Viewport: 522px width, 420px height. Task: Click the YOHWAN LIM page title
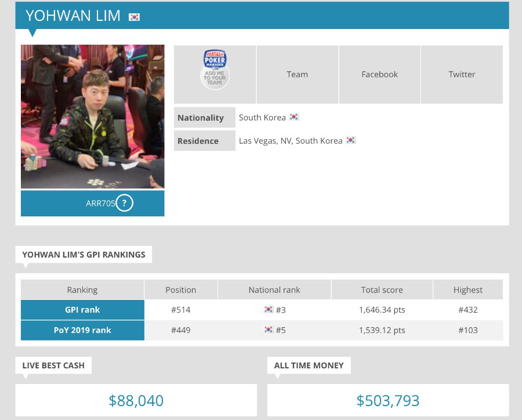pos(73,16)
